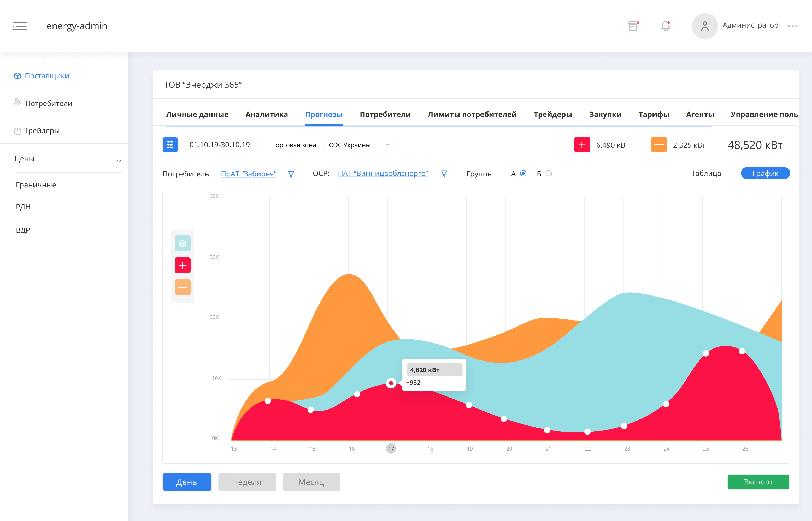Switch to Таблица view
This screenshot has width=812, height=521.
pyautogui.click(x=706, y=174)
